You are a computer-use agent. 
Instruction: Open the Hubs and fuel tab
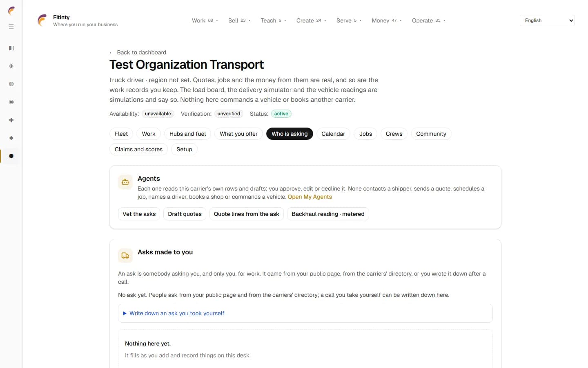click(187, 134)
